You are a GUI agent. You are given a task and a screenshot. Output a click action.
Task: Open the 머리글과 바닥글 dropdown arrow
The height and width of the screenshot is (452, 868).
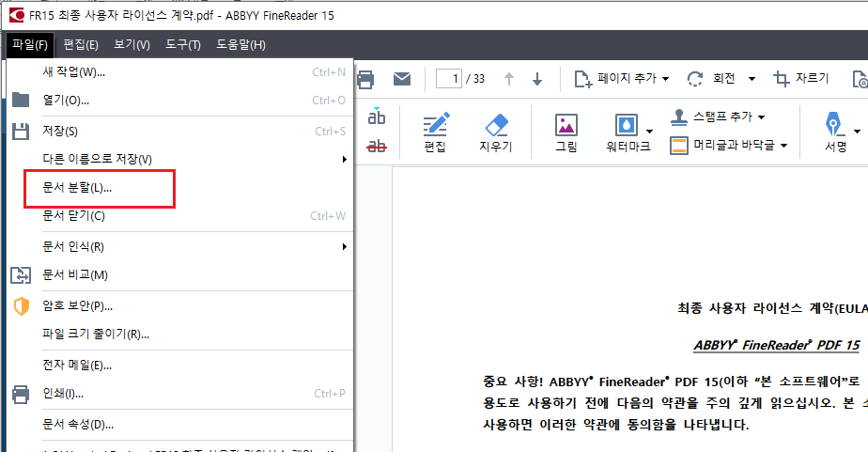pyautogui.click(x=783, y=146)
